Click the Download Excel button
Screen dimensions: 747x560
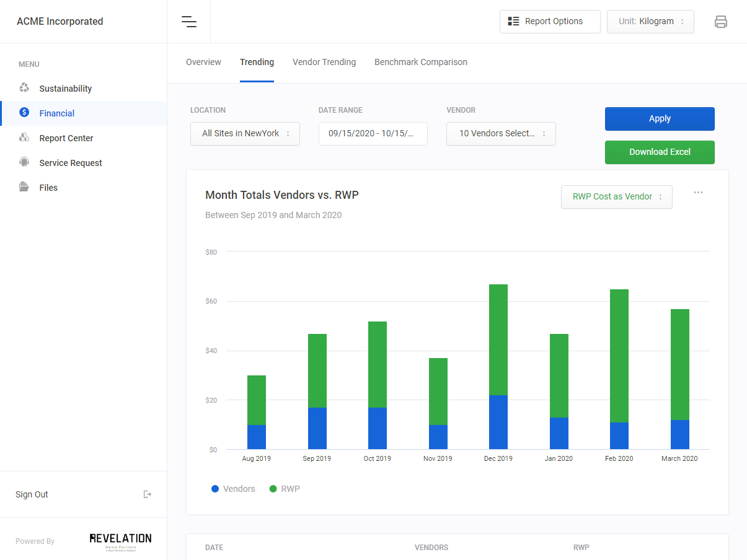[x=660, y=152]
